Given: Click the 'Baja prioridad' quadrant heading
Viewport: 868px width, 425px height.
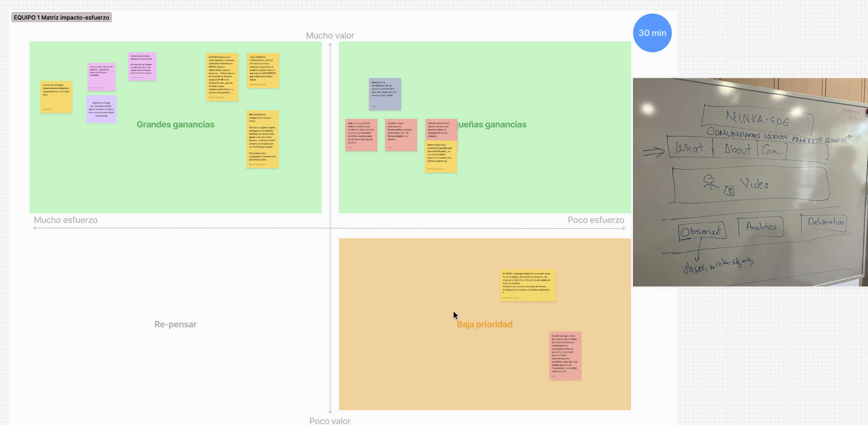Looking at the screenshot, I should [x=485, y=324].
